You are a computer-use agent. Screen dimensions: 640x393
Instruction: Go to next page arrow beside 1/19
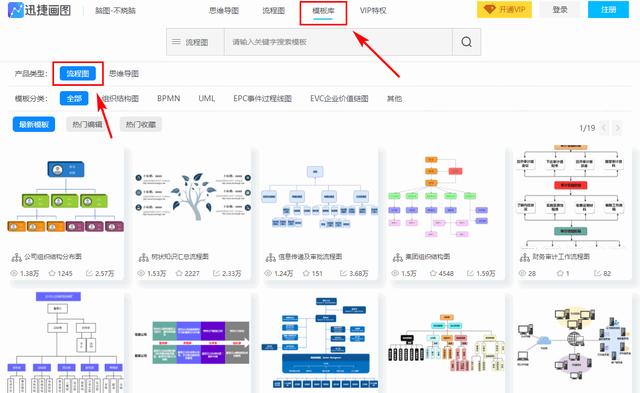click(x=618, y=128)
